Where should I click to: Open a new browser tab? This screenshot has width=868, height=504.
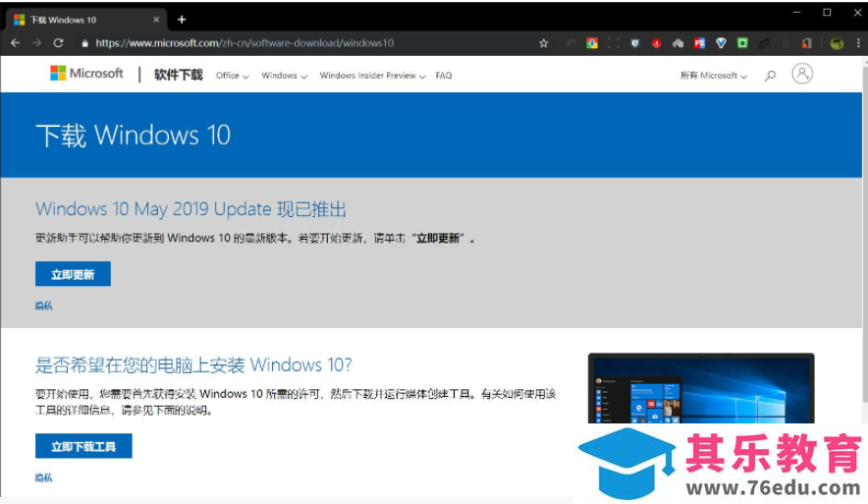(182, 20)
